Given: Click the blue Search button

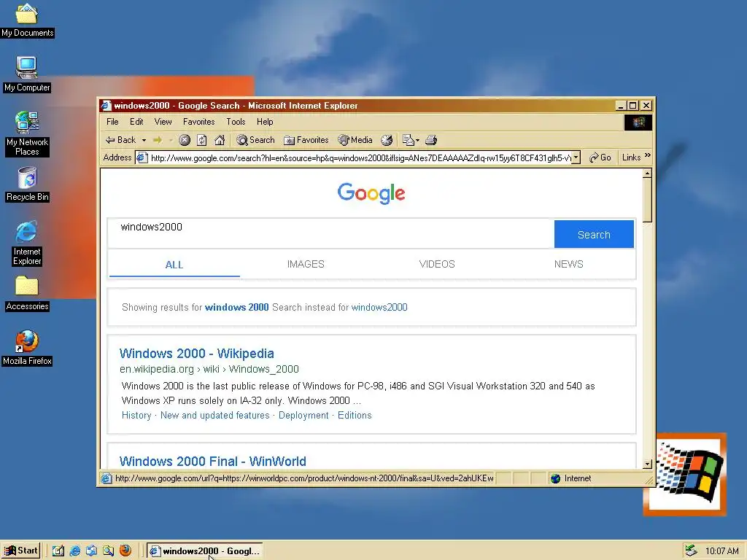Looking at the screenshot, I should 594,234.
